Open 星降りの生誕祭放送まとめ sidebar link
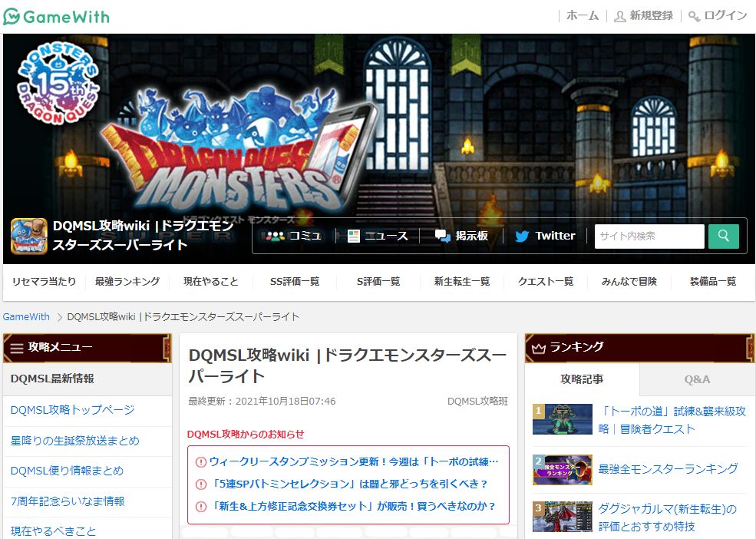The image size is (756, 539). point(74,441)
